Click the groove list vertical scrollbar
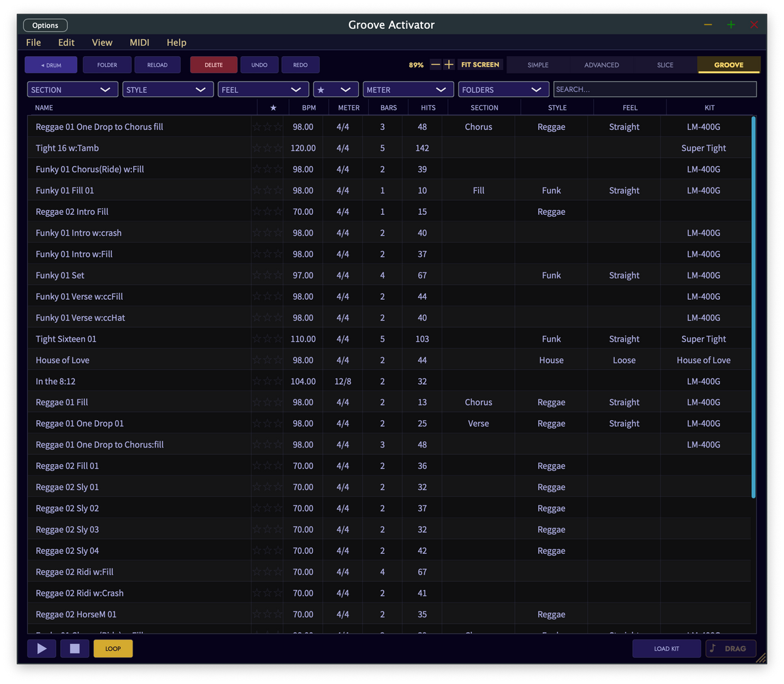Image resolution: width=784 pixels, height=684 pixels. (754, 307)
